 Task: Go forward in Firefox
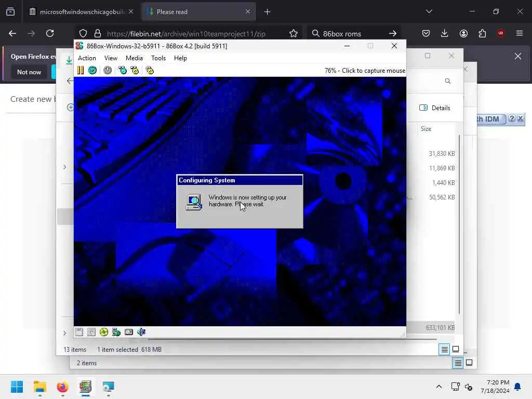tap(31, 33)
